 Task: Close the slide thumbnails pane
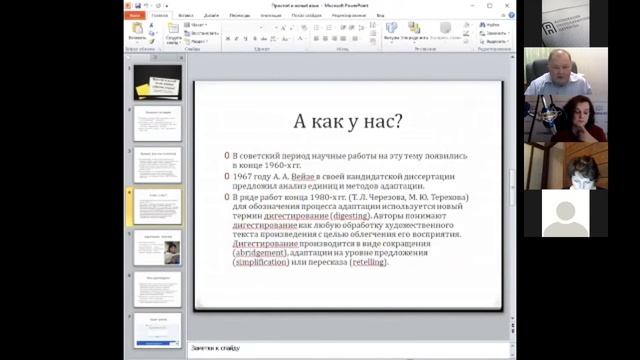181,58
